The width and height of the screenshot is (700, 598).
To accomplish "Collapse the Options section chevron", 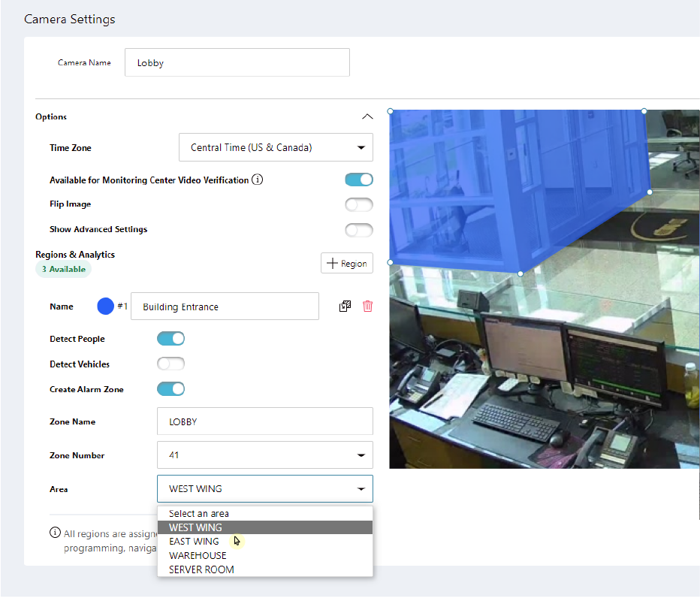I will (367, 116).
